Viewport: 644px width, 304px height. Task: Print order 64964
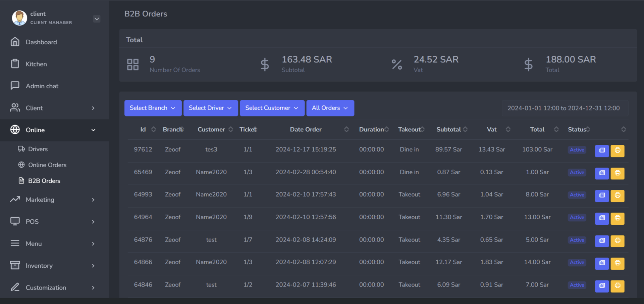click(x=618, y=218)
